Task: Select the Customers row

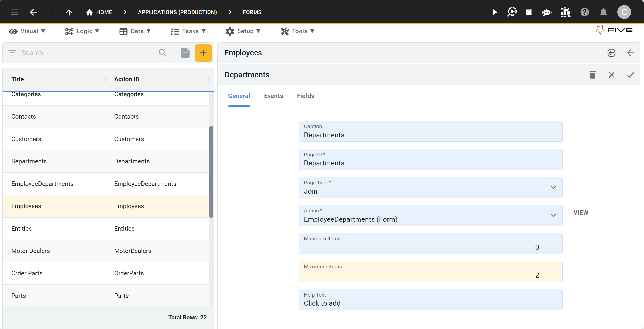Action: coord(105,139)
